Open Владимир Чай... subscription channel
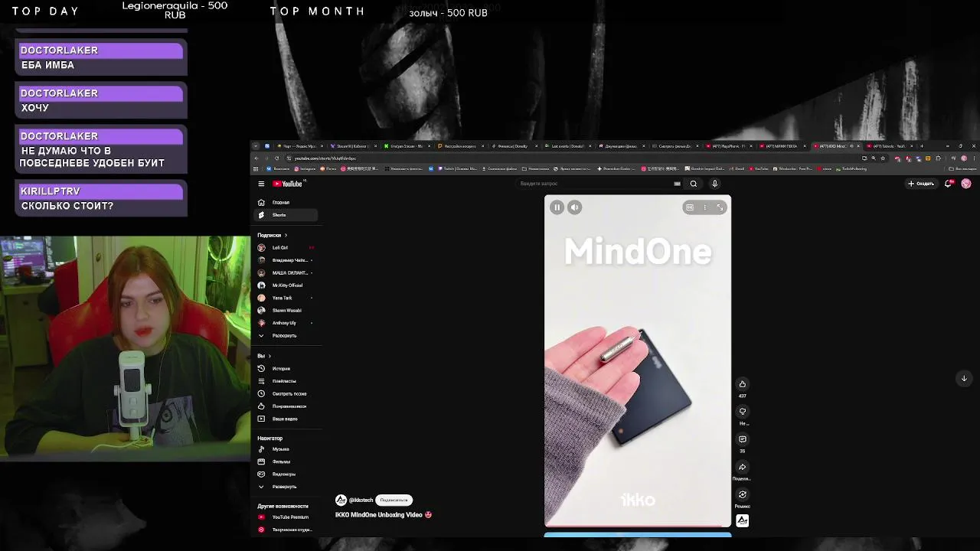Image resolution: width=980 pixels, height=551 pixels. pyautogui.click(x=285, y=260)
